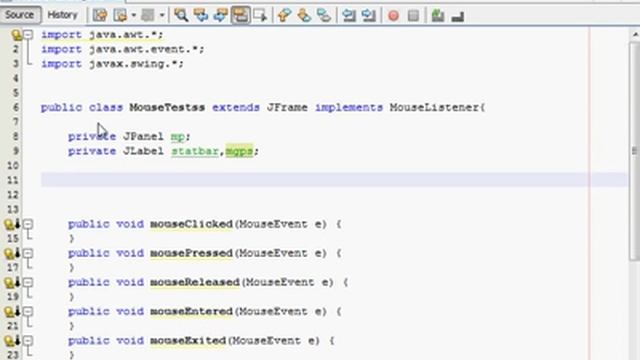The height and width of the screenshot is (360, 640).
Task: Collapse the mouseExited method fold
Action: [28, 340]
